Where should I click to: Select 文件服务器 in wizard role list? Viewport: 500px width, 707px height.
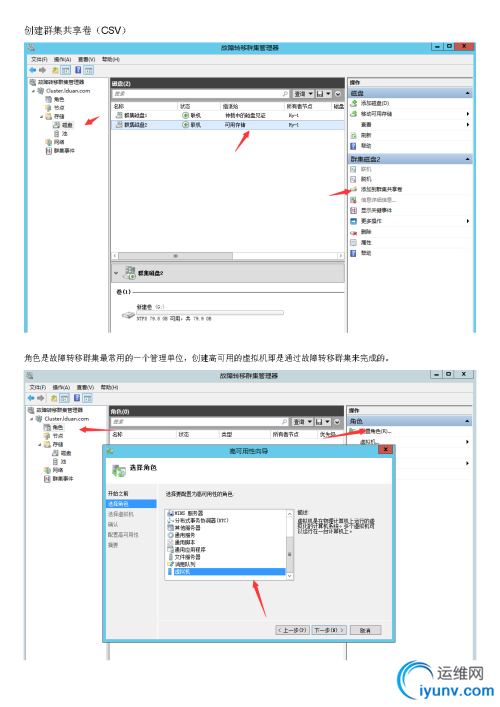188,557
